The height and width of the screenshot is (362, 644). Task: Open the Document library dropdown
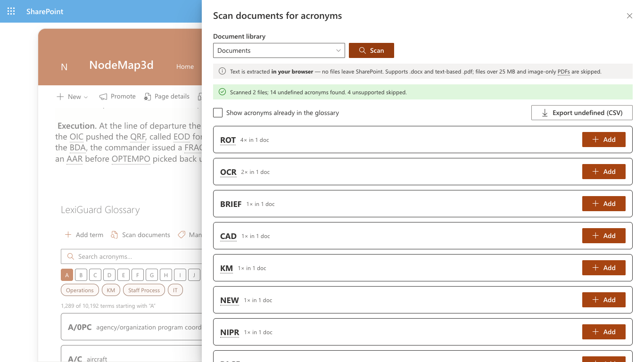[279, 50]
